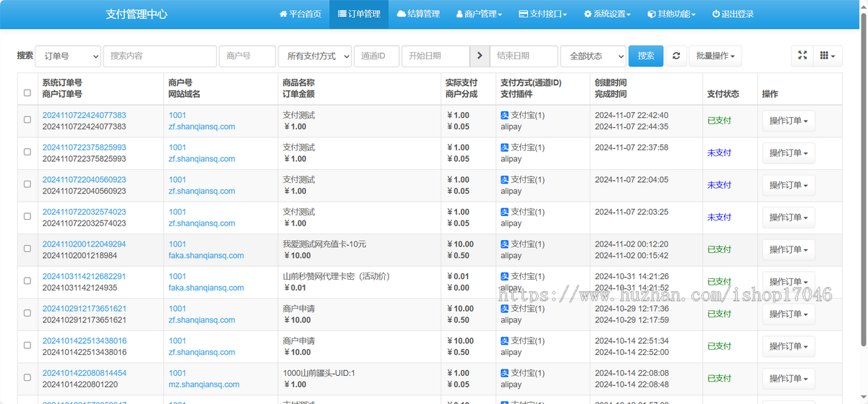This screenshot has width=868, height=404.
Task: Open 结算管理 with the cloud icon
Action: 418,14
